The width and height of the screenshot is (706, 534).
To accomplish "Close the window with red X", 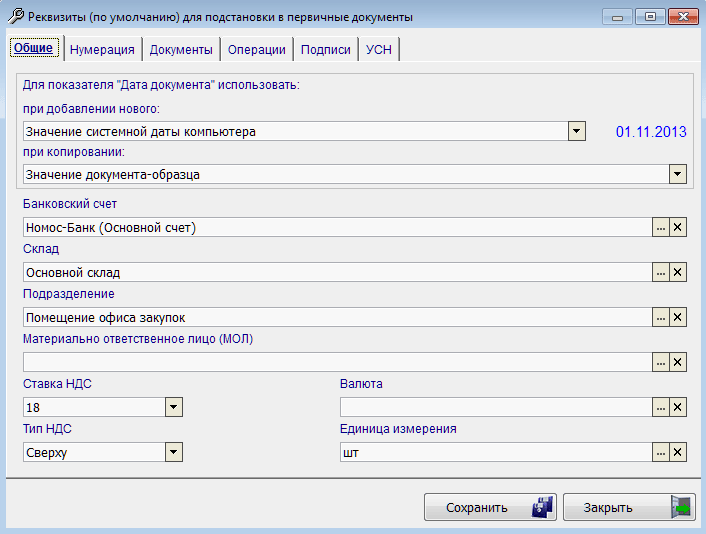I will [683, 17].
